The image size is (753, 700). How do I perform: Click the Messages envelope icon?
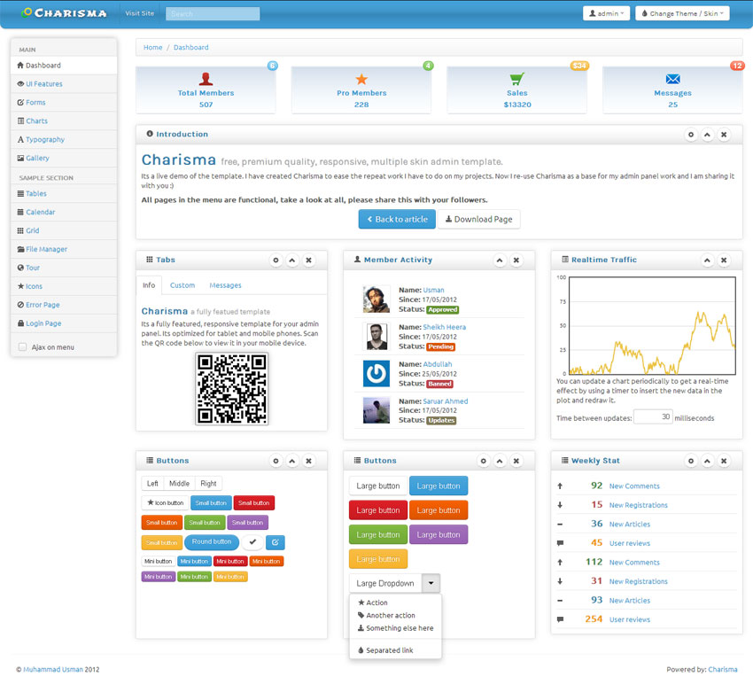(x=672, y=79)
